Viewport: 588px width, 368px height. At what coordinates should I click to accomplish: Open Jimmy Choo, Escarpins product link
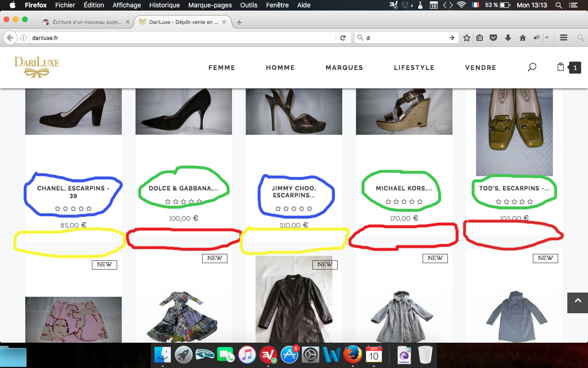click(294, 192)
